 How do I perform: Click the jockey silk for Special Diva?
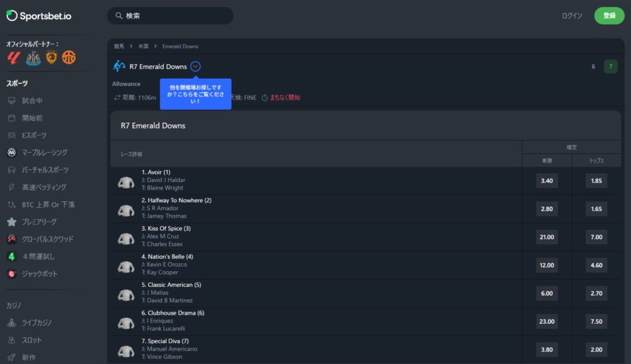126,351
